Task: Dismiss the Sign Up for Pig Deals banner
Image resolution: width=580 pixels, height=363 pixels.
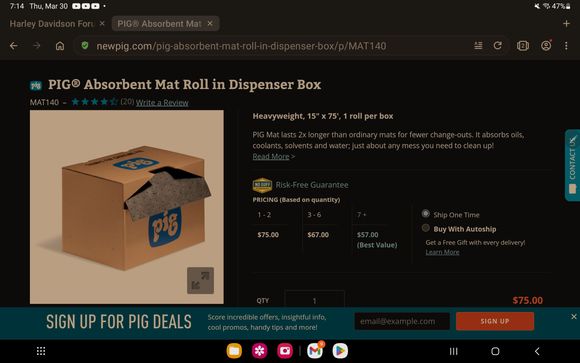Action: pyautogui.click(x=574, y=317)
